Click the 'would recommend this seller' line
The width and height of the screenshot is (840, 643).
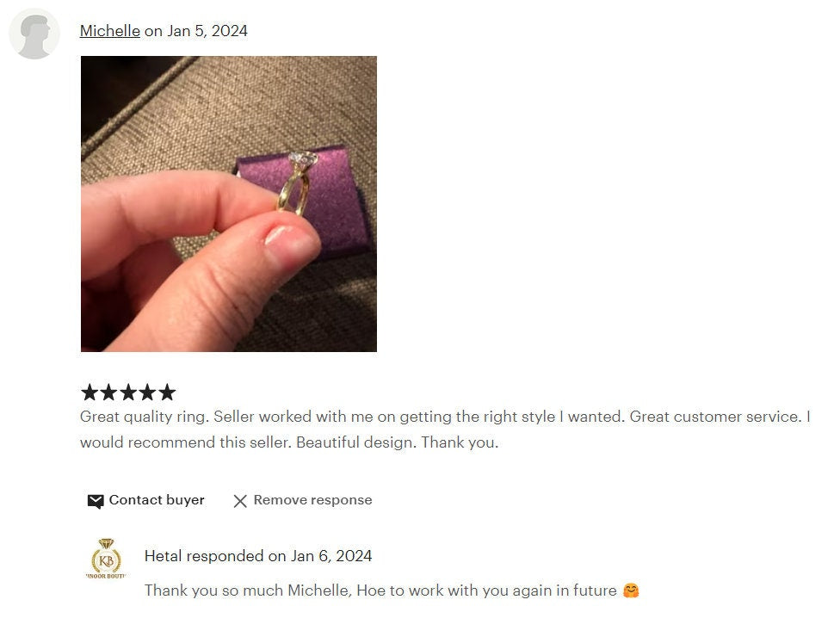point(185,442)
